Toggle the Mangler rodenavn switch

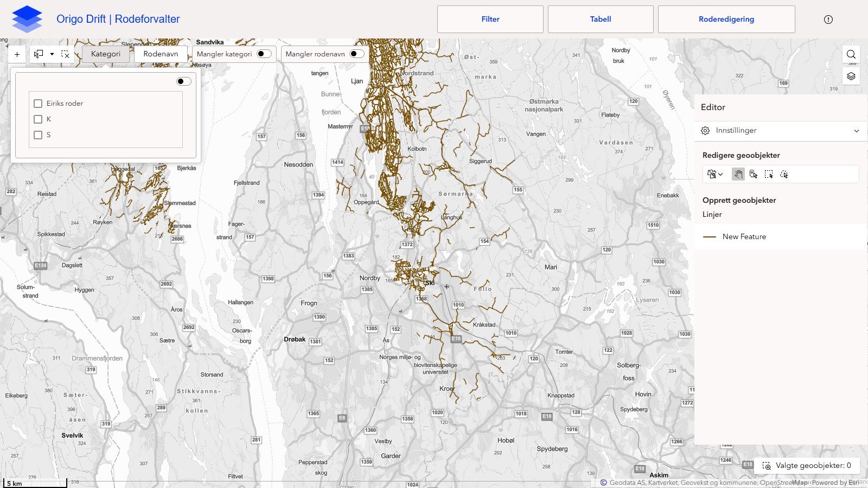point(357,54)
